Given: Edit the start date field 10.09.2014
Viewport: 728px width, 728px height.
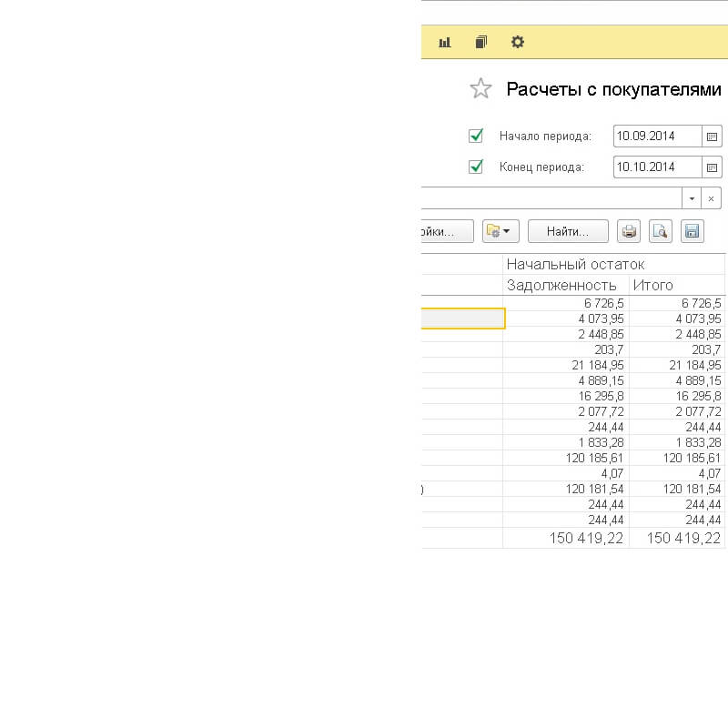Looking at the screenshot, I should click(657, 136).
